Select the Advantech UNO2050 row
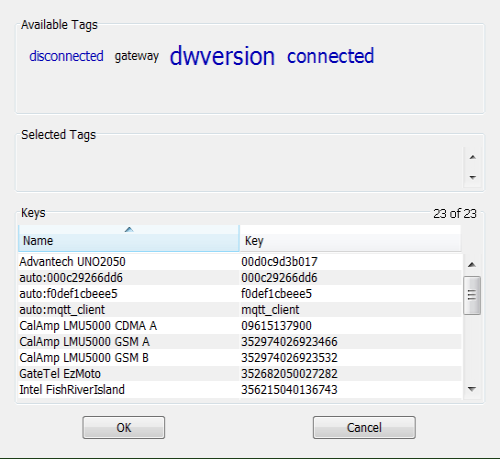The image size is (500, 459). [x=240, y=262]
